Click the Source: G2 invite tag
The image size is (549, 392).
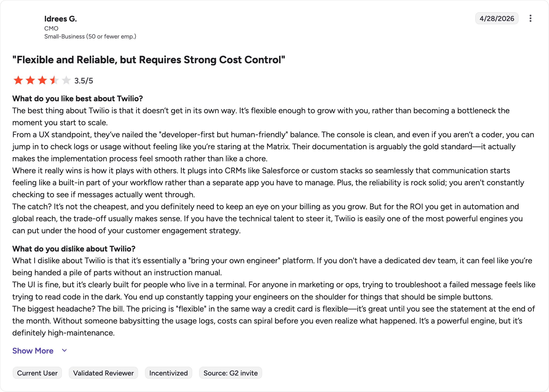[x=230, y=373]
